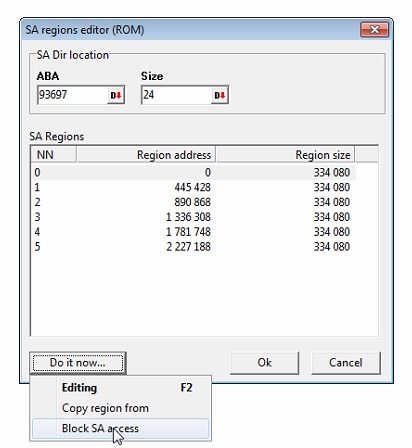Screen dimensions: 412x448
Task: Select region row 5 with address 2 227 188
Action: pyautogui.click(x=194, y=247)
